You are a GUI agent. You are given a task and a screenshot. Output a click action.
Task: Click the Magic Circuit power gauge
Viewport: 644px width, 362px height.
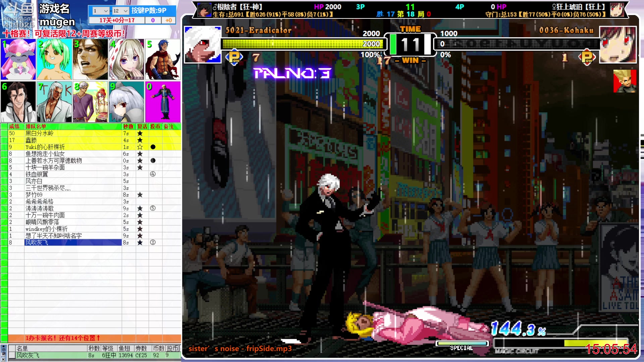click(x=561, y=343)
